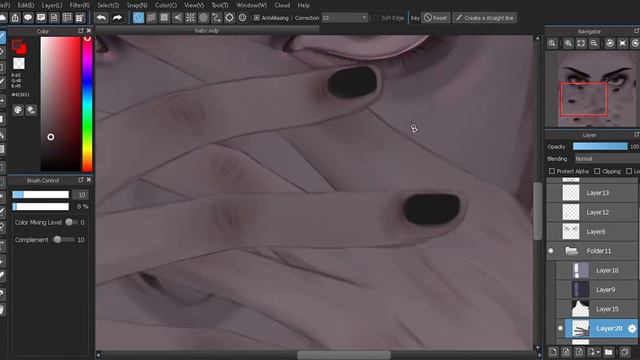Open the Layer menu
The image size is (640, 360).
pyautogui.click(x=52, y=5)
